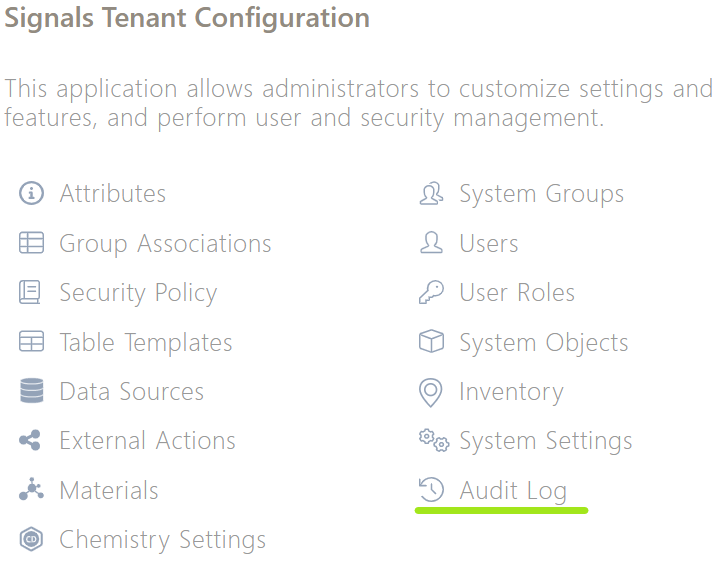This screenshot has width=718, height=563.
Task: Click the Security Policy document icon
Action: (30, 292)
